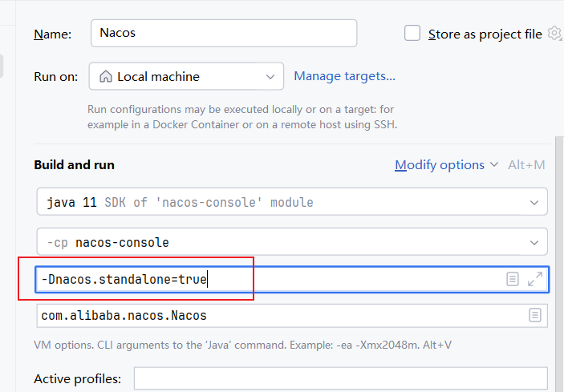Screen dimensions: 564x392
Task: Expand the java 11 SDK dropdown arrow
Action: 534,202
